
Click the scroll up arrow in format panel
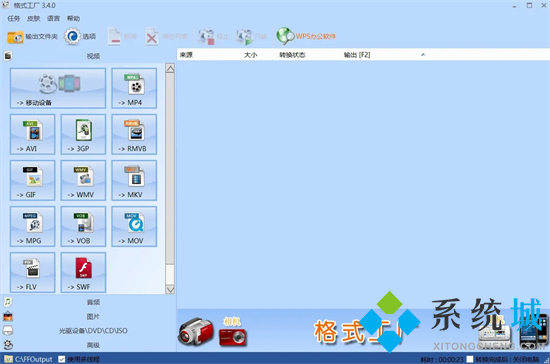170,68
